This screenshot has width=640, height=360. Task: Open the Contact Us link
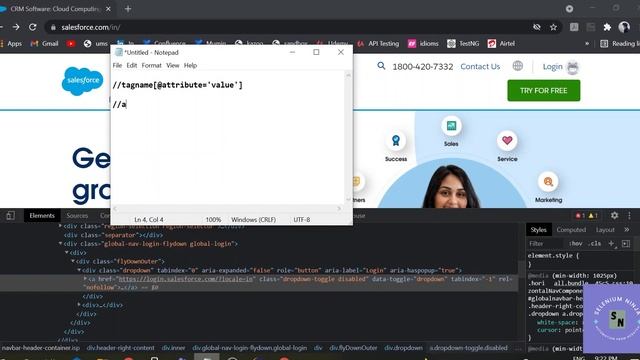pyautogui.click(x=480, y=67)
